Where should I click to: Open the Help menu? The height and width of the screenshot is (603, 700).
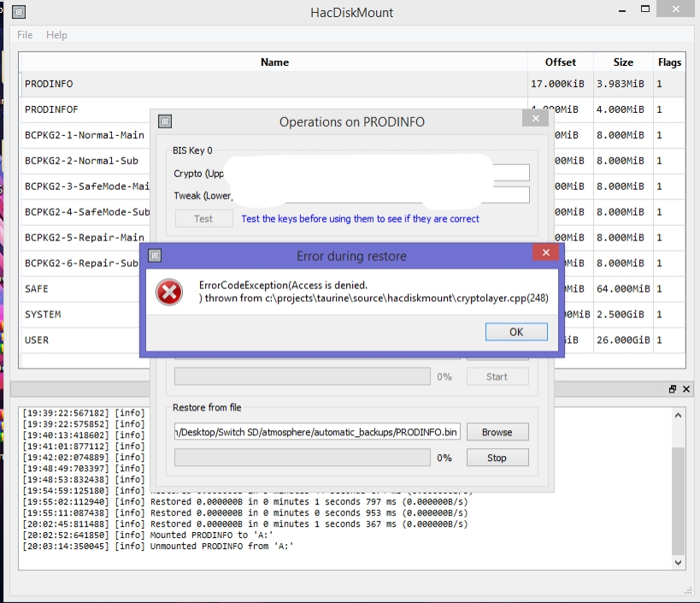[x=56, y=35]
